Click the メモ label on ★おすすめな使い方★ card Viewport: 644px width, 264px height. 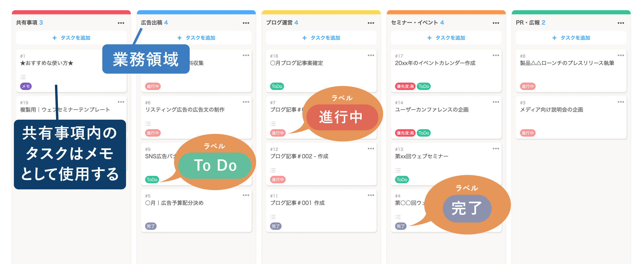(x=26, y=86)
